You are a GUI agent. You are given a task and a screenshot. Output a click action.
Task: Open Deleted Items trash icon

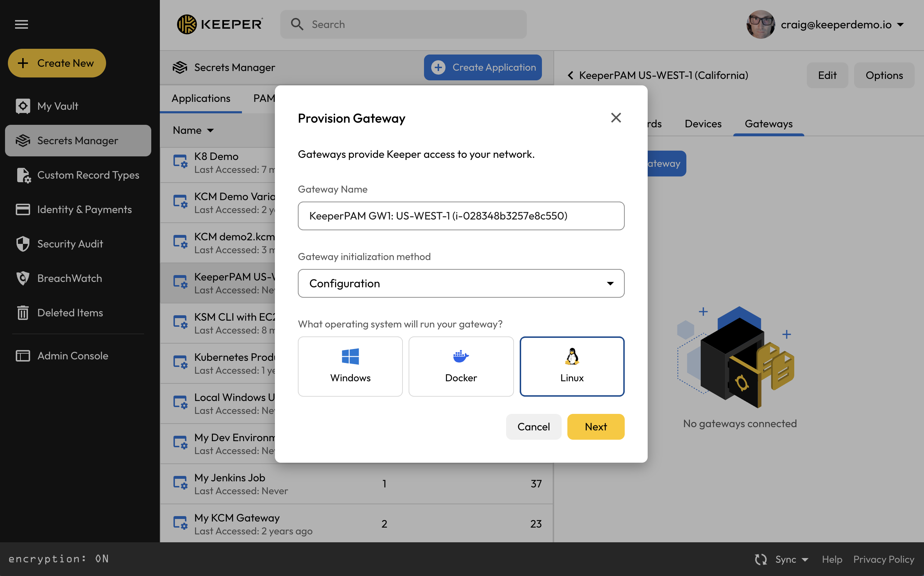point(23,313)
